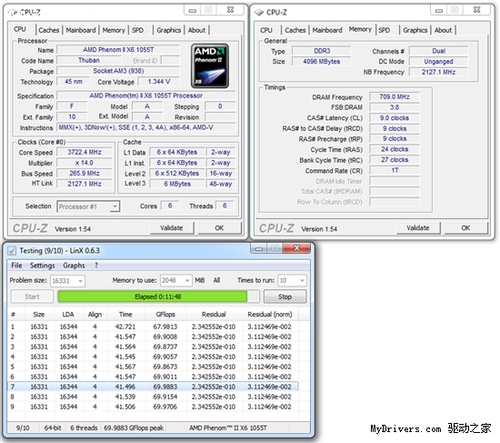
Task: Open the Memory tab in left CPU-Z
Action: tap(113, 30)
